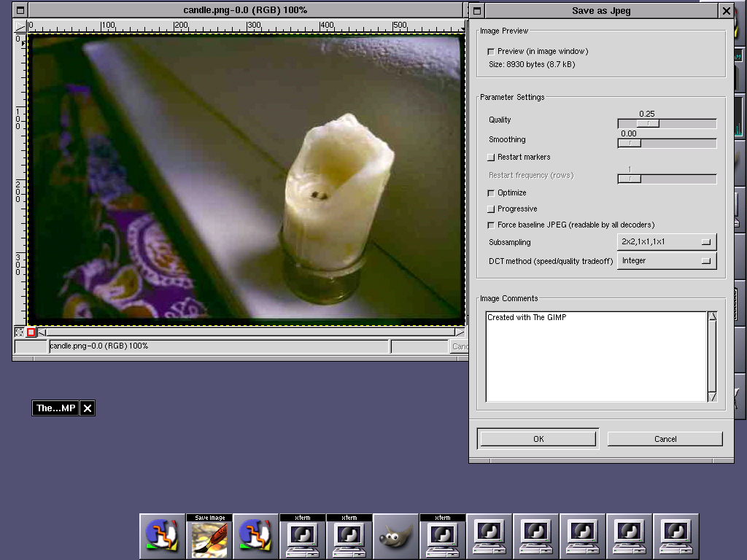Click inside the Image Comments text box
The height and width of the screenshot is (560, 747).
pyautogui.click(x=596, y=357)
